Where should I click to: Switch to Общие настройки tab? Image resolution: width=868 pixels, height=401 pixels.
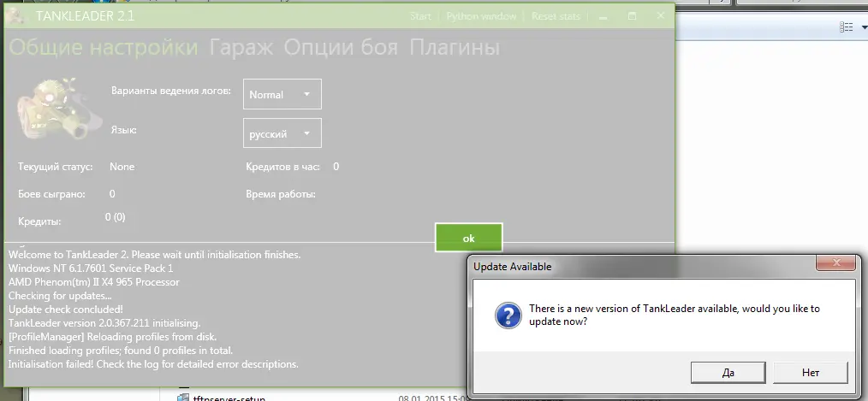[104, 48]
